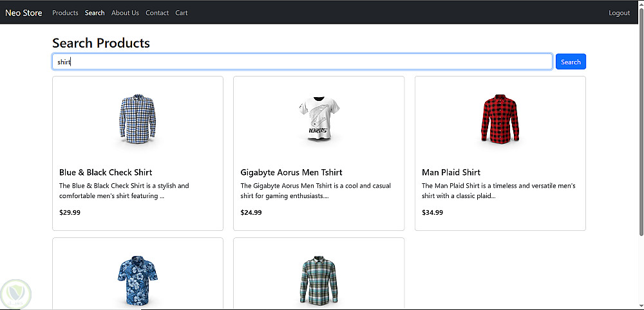Open the Gigabyte Aorus Men Tshirt title

pyautogui.click(x=291, y=172)
